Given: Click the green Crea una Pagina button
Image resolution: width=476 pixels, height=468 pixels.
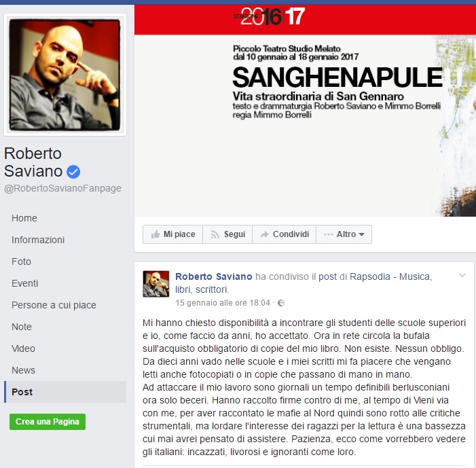Looking at the screenshot, I should [x=48, y=422].
